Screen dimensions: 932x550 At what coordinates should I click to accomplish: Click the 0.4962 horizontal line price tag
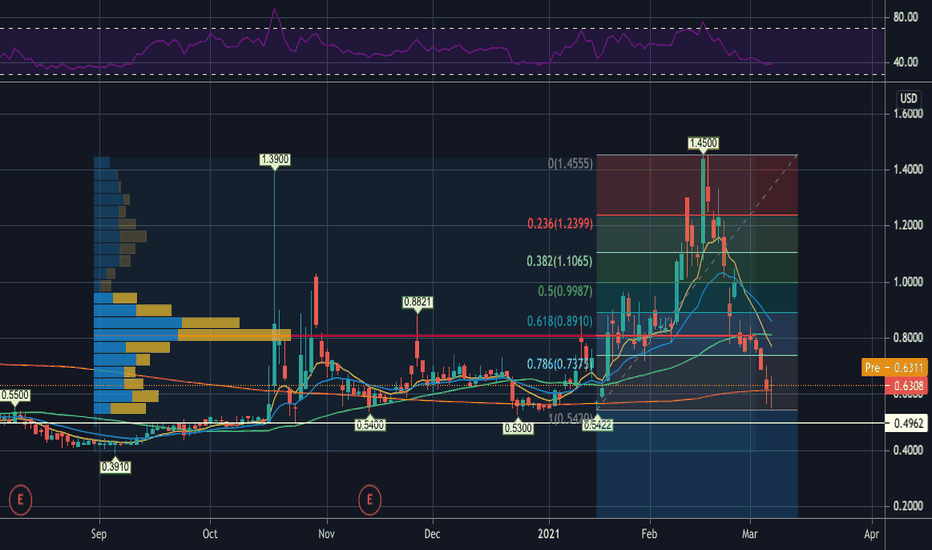(906, 423)
